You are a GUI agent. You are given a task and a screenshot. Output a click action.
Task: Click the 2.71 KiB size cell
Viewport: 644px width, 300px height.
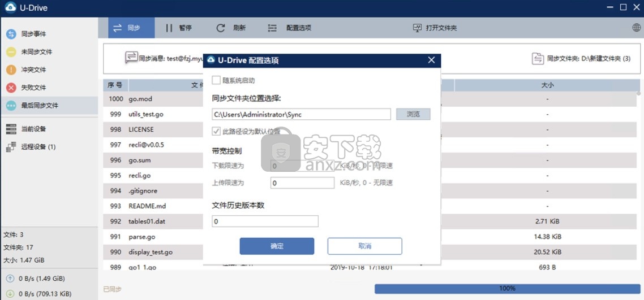[547, 221]
